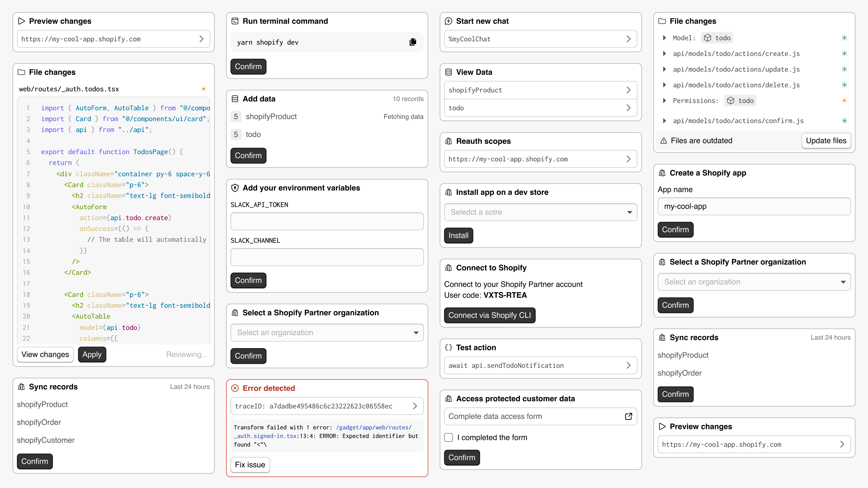Open todo row in View Data
Viewport: 868px width, 488px height.
click(x=540, y=108)
